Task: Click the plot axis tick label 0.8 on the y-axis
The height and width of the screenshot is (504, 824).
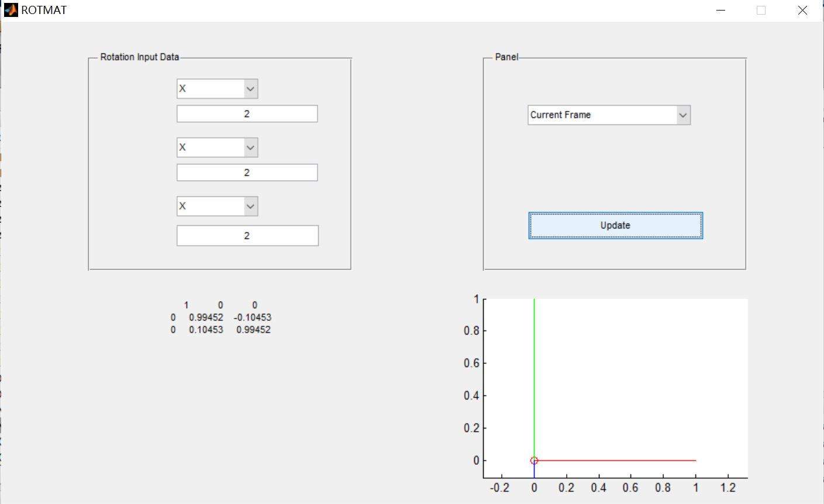Action: (471, 331)
